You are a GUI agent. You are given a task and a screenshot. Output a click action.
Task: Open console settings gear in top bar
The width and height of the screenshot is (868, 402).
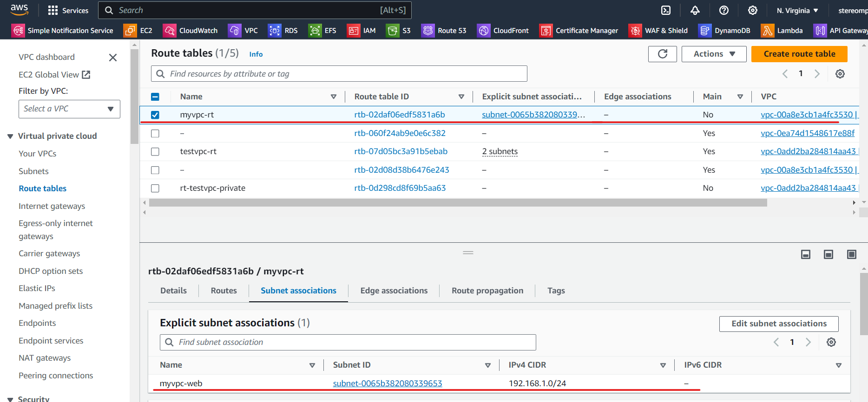[x=753, y=10]
